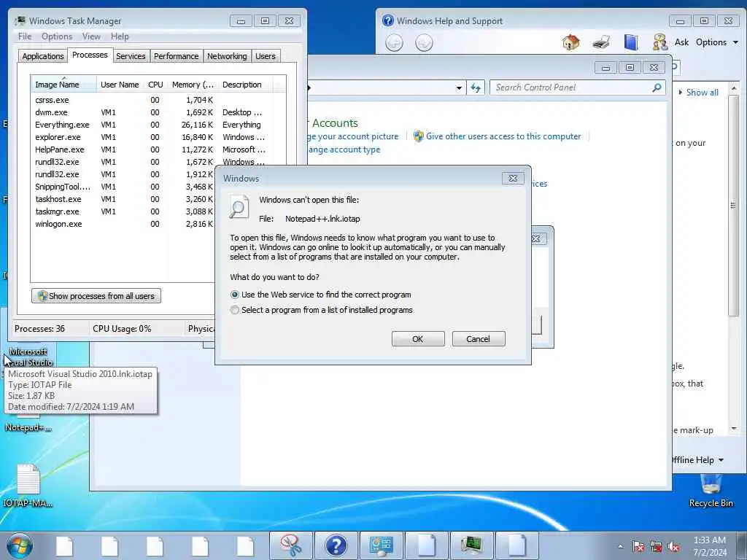The height and width of the screenshot is (560, 747).
Task: Click the network icon in system tray
Action: (656, 546)
